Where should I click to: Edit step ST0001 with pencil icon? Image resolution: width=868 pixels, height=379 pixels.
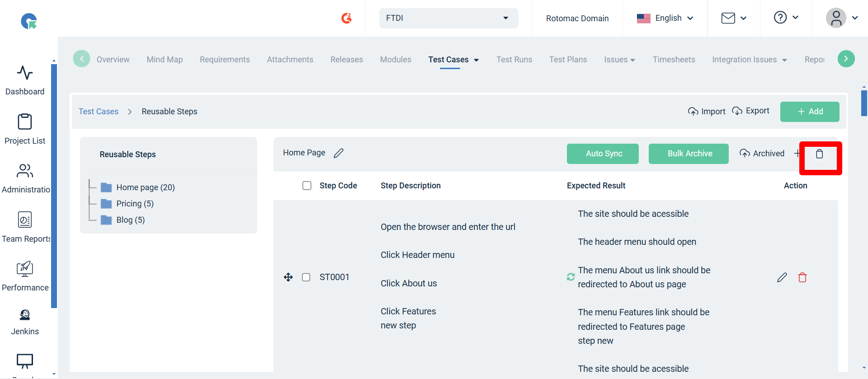(x=782, y=277)
